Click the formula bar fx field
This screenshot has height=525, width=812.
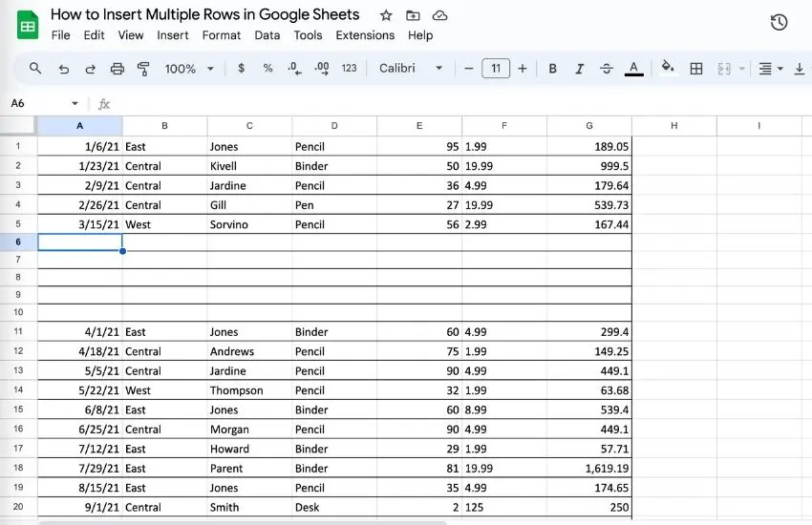[x=456, y=104]
